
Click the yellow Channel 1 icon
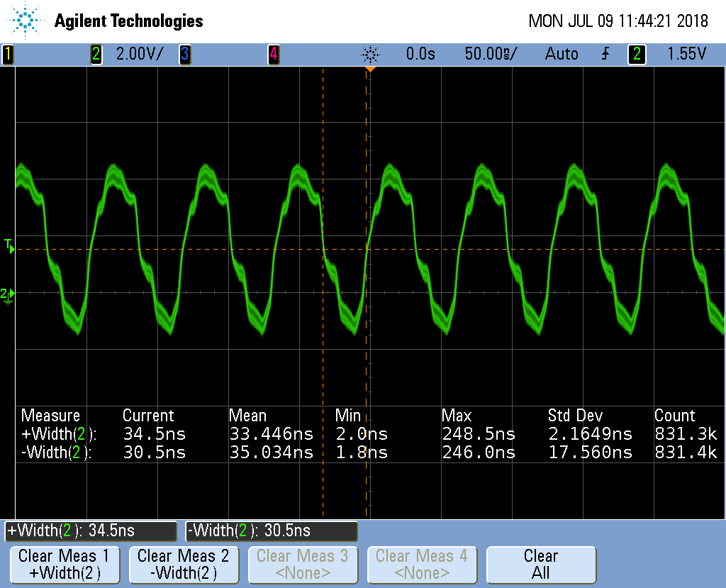(8, 54)
